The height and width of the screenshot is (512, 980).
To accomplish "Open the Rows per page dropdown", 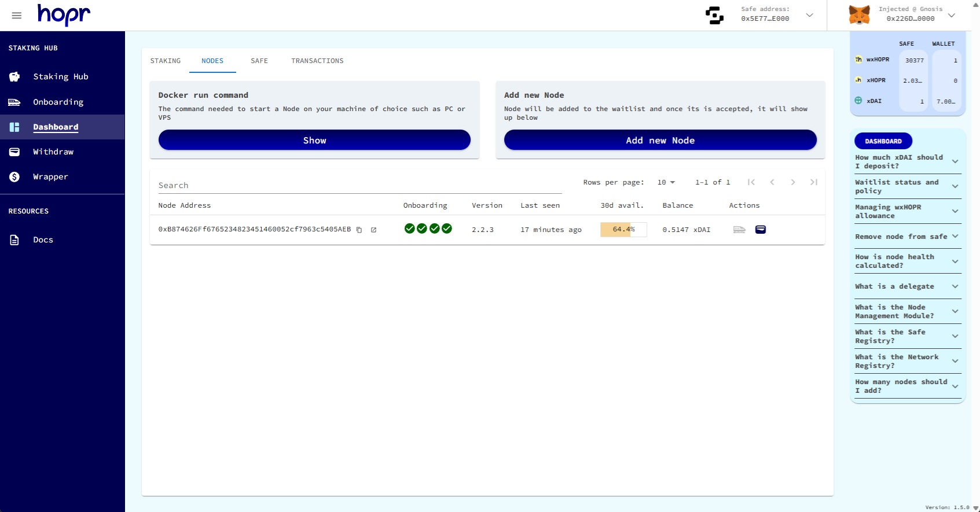I will tap(666, 182).
